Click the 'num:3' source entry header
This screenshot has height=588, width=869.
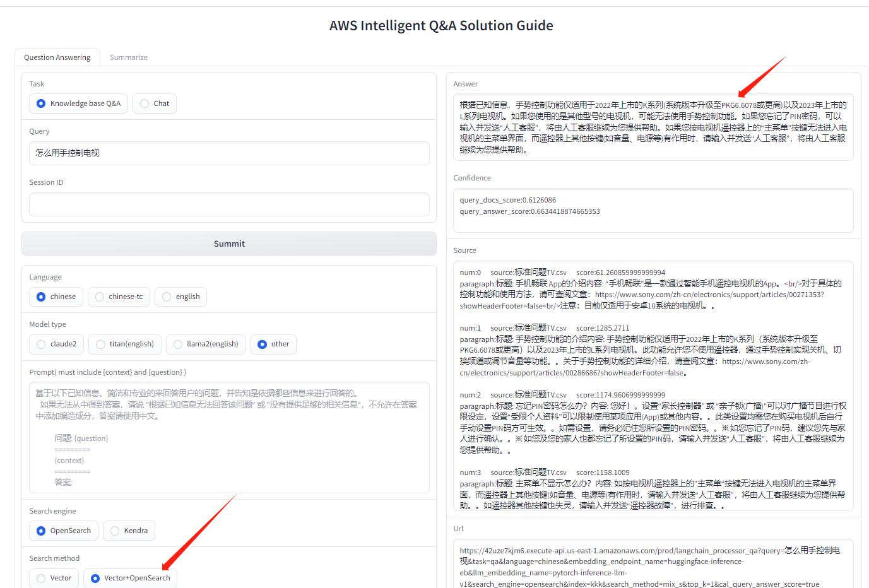pos(545,473)
